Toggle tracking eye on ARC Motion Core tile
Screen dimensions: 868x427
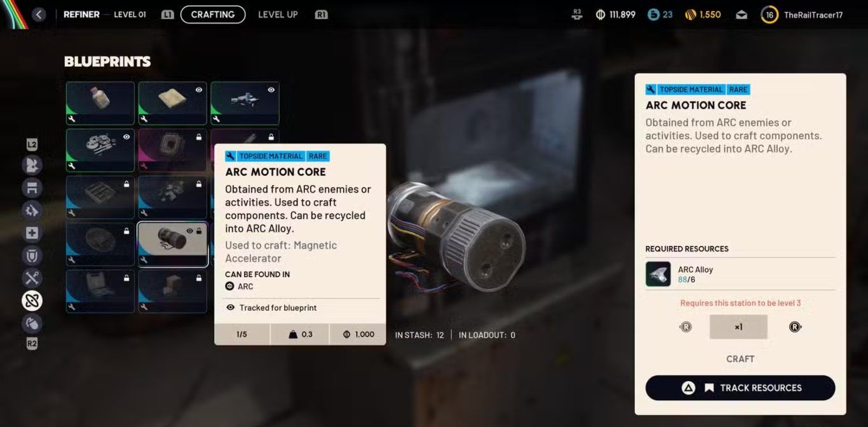pos(189,231)
